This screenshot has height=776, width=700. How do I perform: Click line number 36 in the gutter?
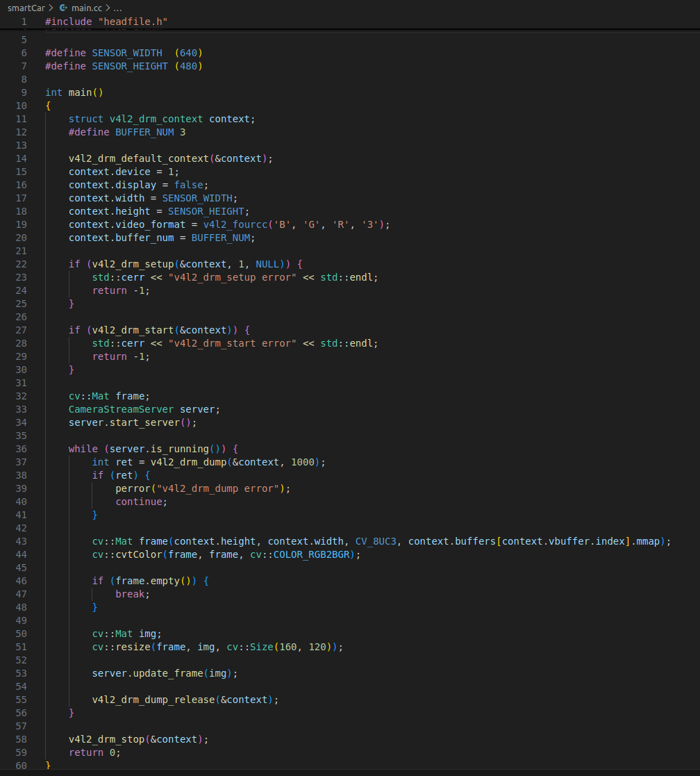pyautogui.click(x=21, y=449)
